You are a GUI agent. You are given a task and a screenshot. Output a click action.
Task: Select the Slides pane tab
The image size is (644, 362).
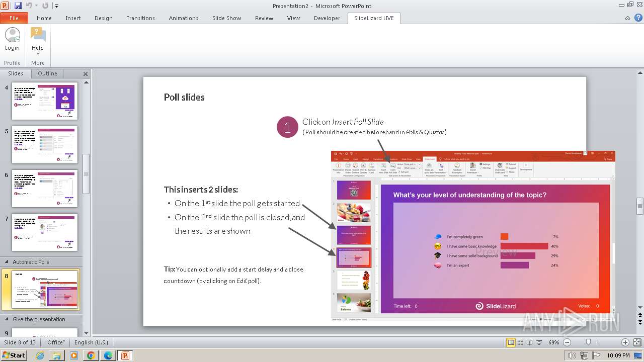(16, 73)
